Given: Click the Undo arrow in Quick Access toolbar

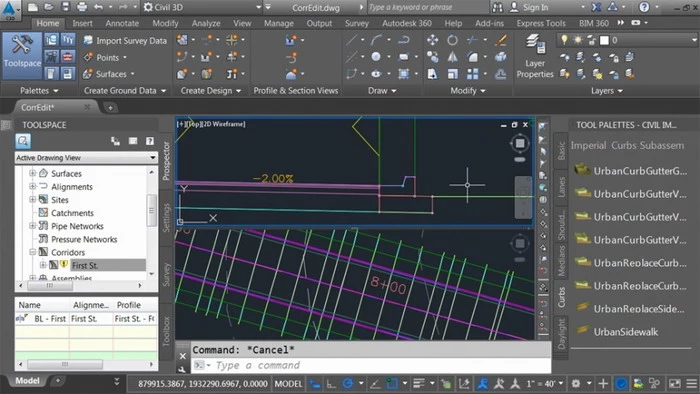Looking at the screenshot, I should pyautogui.click(x=98, y=7).
